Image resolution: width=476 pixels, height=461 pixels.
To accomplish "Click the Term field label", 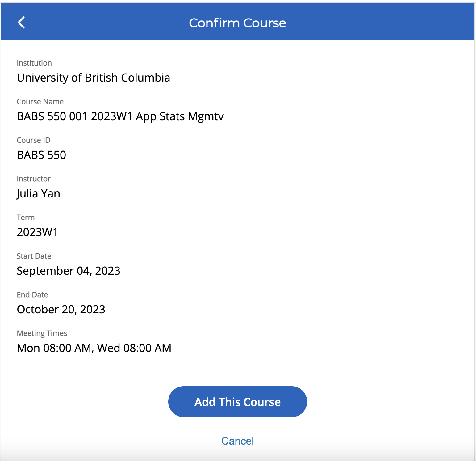I will 26,218.
